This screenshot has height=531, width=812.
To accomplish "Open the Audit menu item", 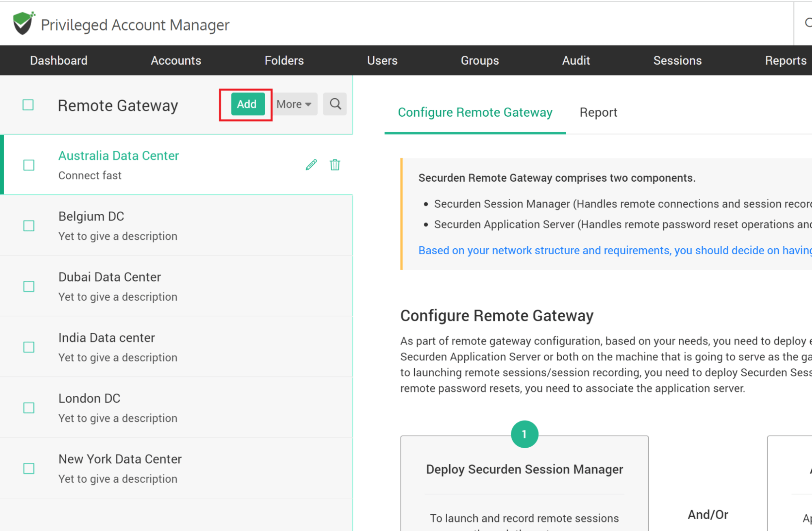I will [x=576, y=60].
